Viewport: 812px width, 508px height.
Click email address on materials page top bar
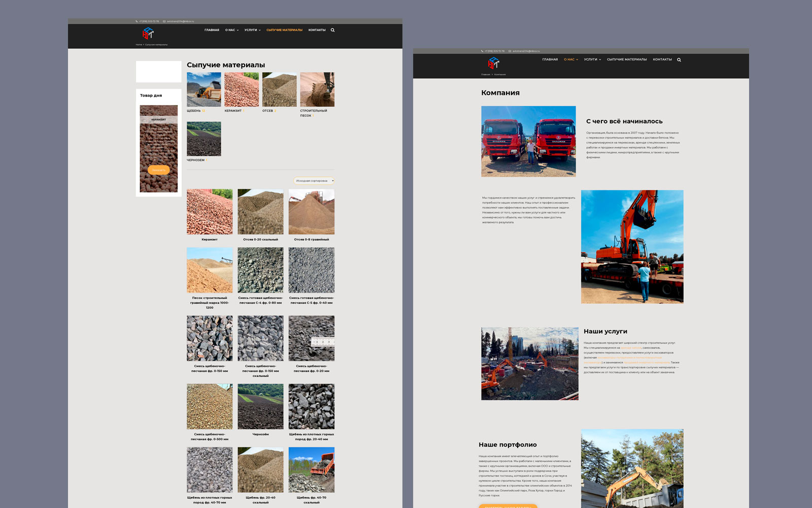180,21
